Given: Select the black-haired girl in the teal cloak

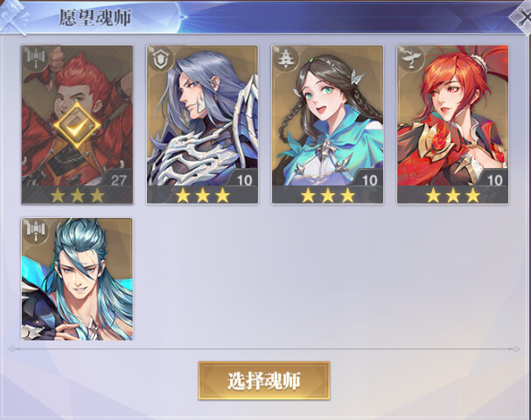Looking at the screenshot, I should [327, 124].
